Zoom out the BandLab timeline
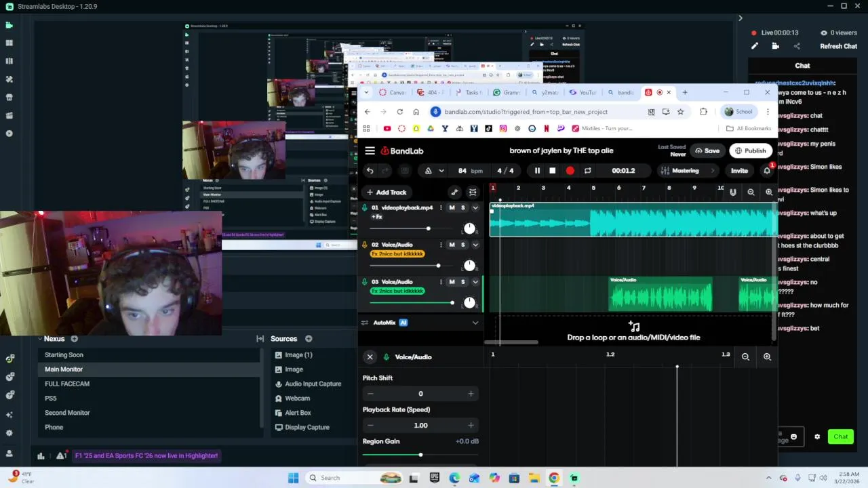This screenshot has height=488, width=868. coord(751,192)
